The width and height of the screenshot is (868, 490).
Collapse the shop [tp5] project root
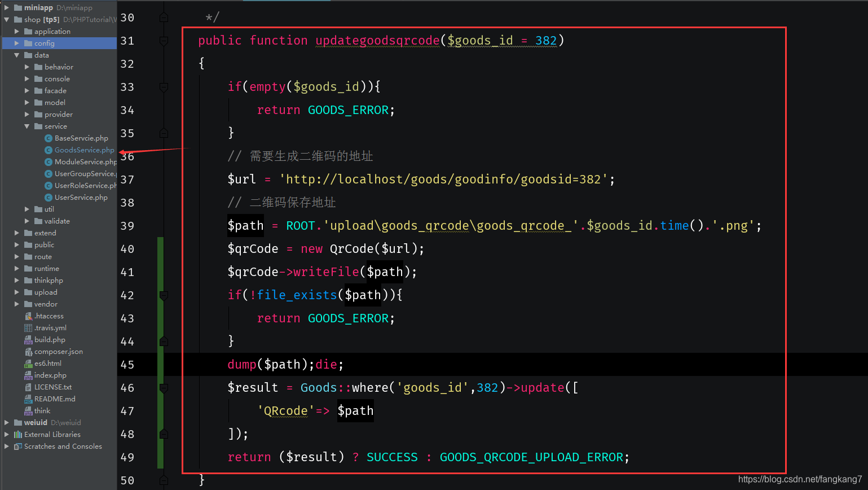[7, 20]
